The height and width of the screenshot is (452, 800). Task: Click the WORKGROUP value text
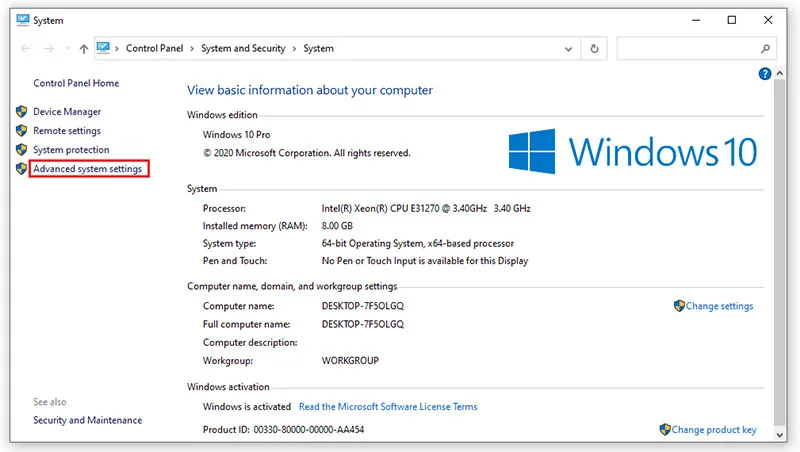click(x=350, y=361)
